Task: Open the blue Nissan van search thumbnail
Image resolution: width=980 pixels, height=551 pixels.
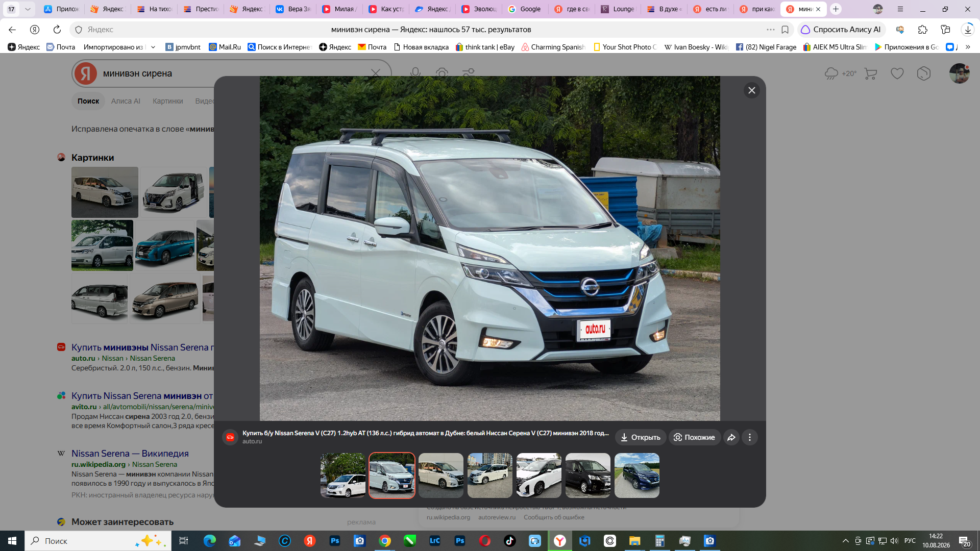Action: tap(165, 245)
